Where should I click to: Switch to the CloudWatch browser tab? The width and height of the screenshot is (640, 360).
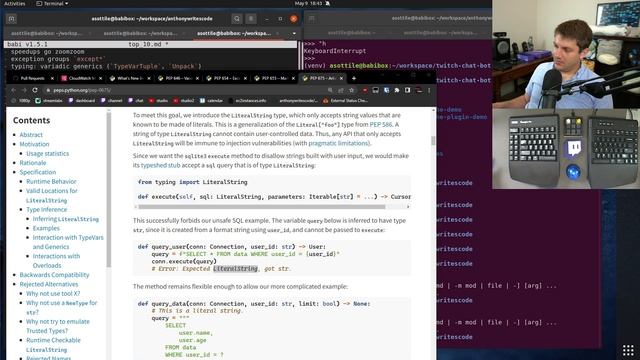pyautogui.click(x=82, y=78)
